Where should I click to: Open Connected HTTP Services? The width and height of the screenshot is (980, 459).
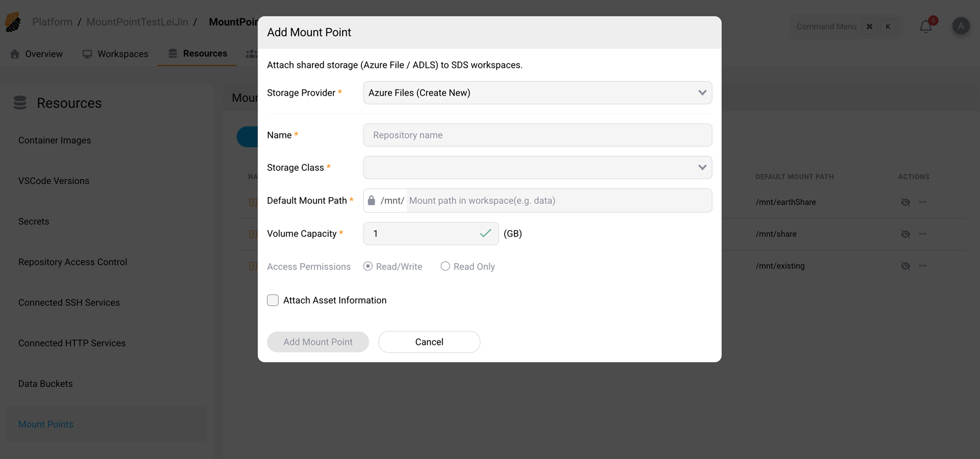click(x=72, y=343)
